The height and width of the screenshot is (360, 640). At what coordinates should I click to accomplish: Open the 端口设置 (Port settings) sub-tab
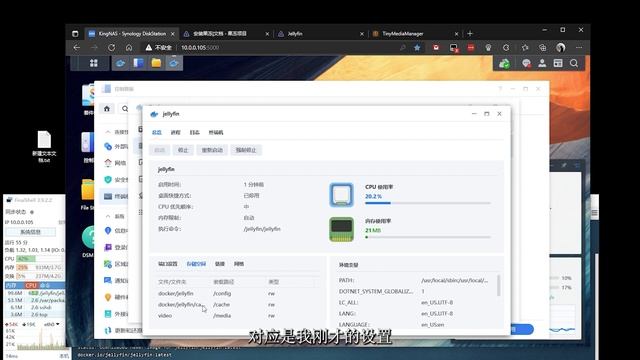(x=168, y=264)
